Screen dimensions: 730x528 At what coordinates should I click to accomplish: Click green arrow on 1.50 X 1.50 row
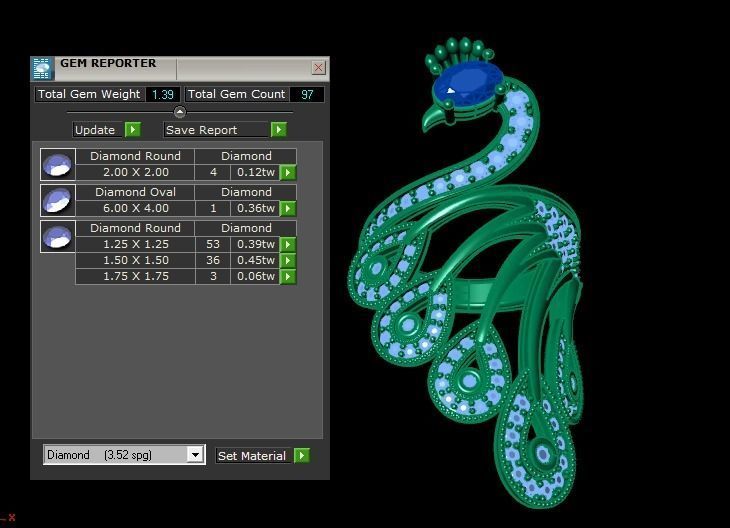tap(288, 260)
